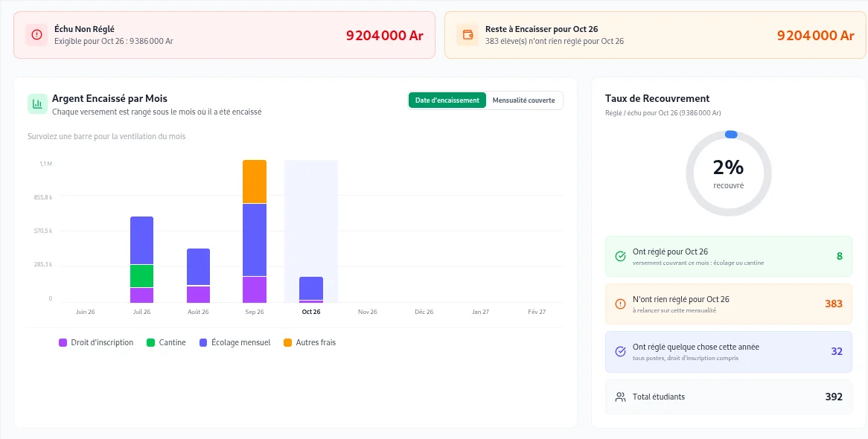Click the red 9 204 000 Ar amount
This screenshot has height=439, width=868.
point(385,36)
